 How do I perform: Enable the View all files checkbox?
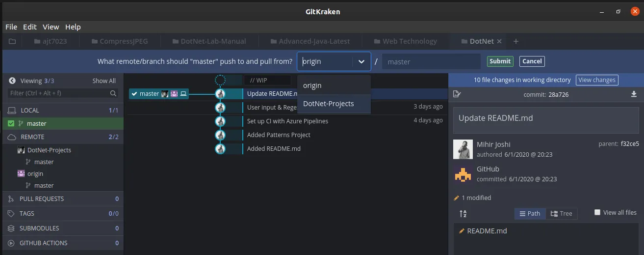(597, 213)
